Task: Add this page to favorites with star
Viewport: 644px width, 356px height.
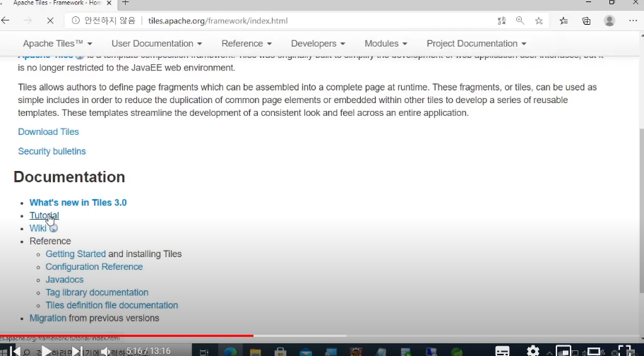Action: point(539,20)
